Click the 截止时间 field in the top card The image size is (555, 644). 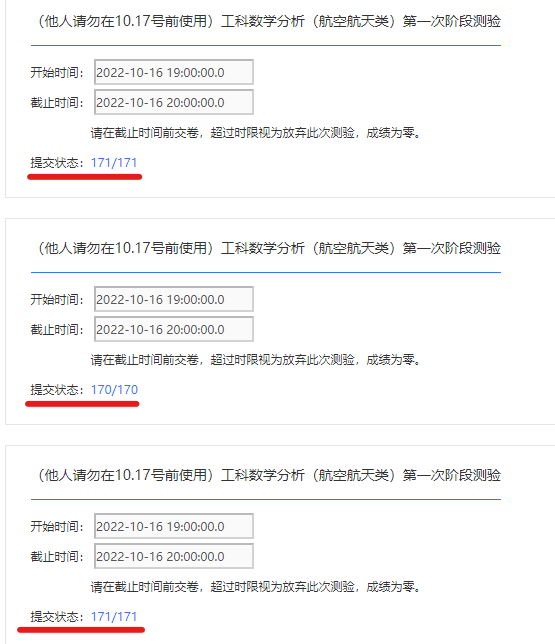click(x=174, y=102)
